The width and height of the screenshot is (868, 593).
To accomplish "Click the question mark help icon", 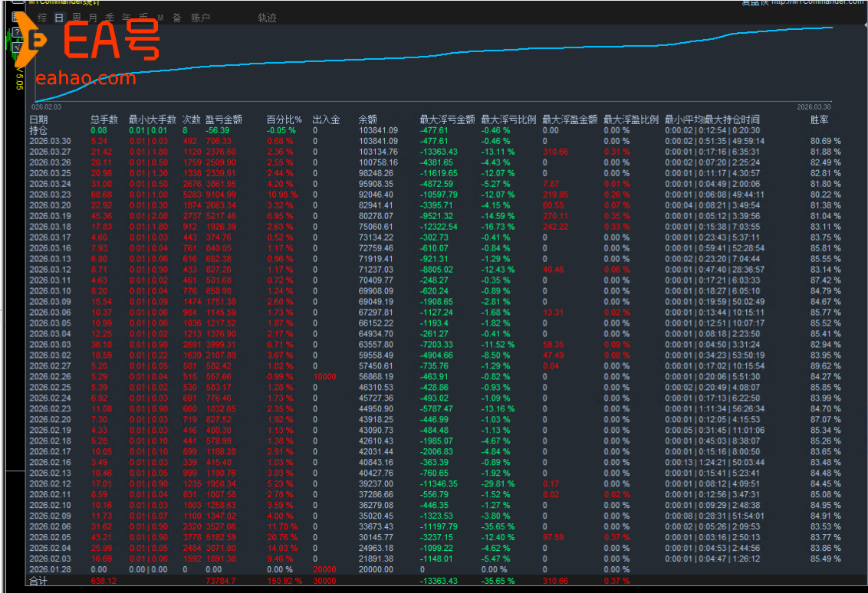I will click(16, 32).
